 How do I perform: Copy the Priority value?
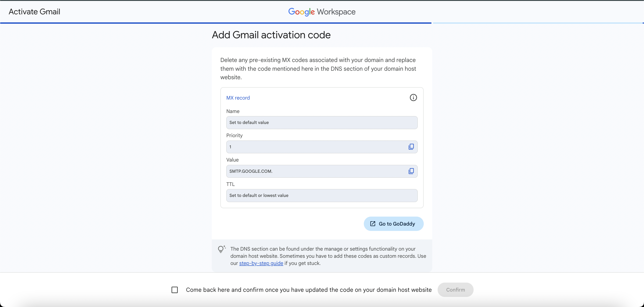[x=411, y=147]
